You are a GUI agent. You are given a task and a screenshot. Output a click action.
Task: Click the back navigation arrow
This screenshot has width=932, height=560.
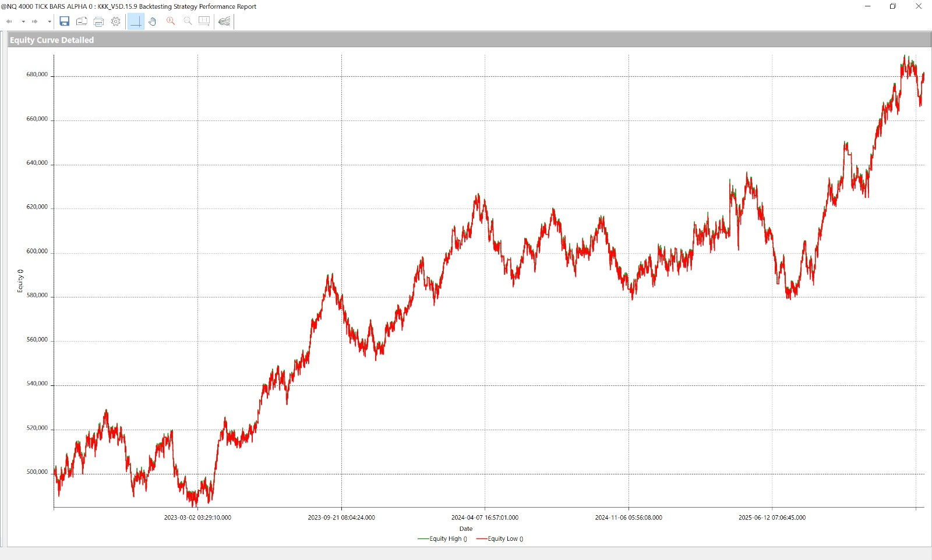click(9, 22)
